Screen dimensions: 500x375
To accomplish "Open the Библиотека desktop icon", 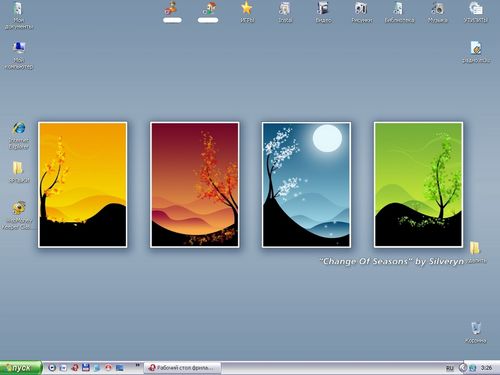I will point(399,12).
